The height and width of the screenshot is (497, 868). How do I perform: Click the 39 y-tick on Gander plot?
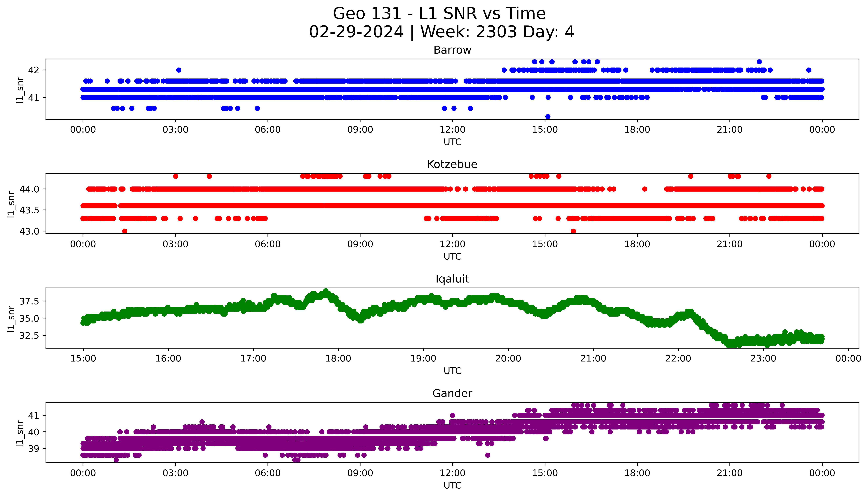tap(34, 448)
